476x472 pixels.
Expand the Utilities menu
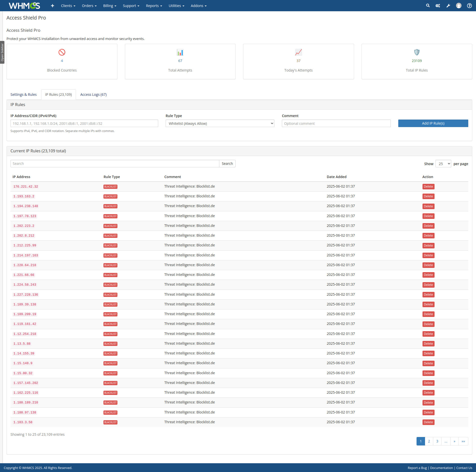pyautogui.click(x=176, y=6)
